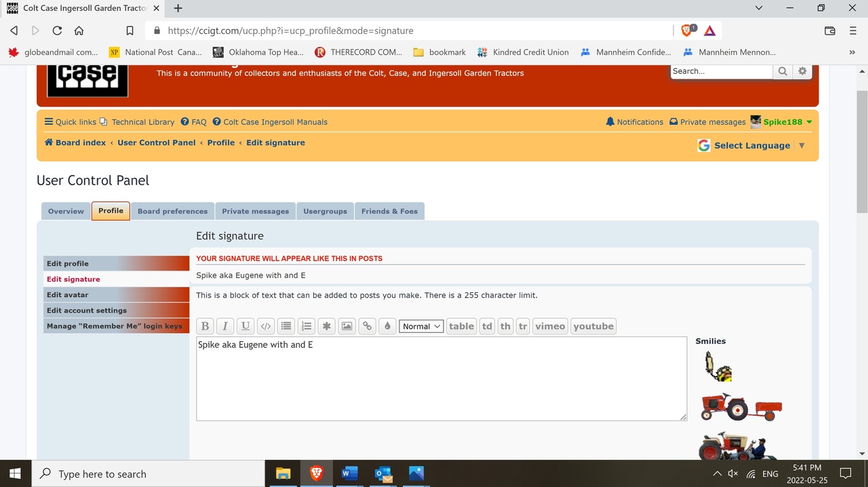Viewport: 868px width, 487px height.
Task: Insert URL with the link icon
Action: (367, 326)
